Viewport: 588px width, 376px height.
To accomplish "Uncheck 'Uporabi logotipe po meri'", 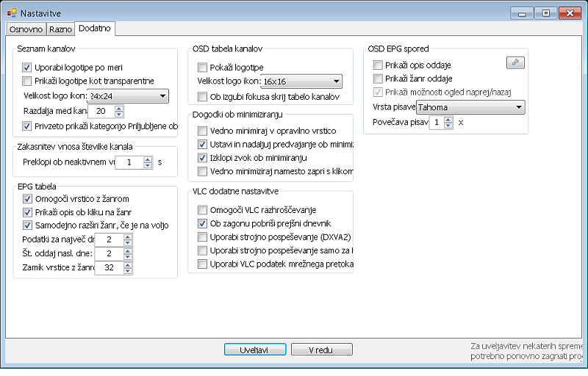I will (28, 67).
